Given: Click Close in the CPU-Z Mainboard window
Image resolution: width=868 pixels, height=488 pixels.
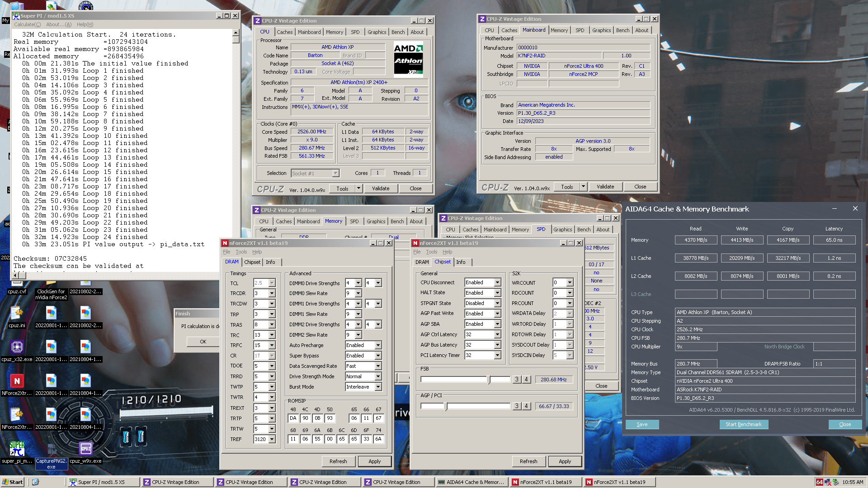Looking at the screenshot, I should coord(640,187).
